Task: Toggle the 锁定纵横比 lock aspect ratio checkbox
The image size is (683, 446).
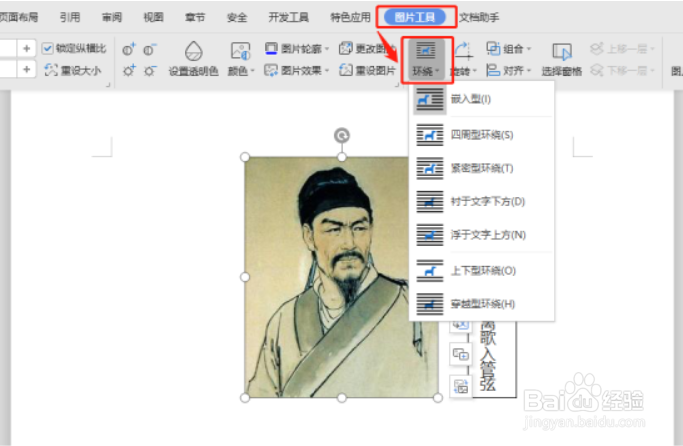Action: coord(47,48)
